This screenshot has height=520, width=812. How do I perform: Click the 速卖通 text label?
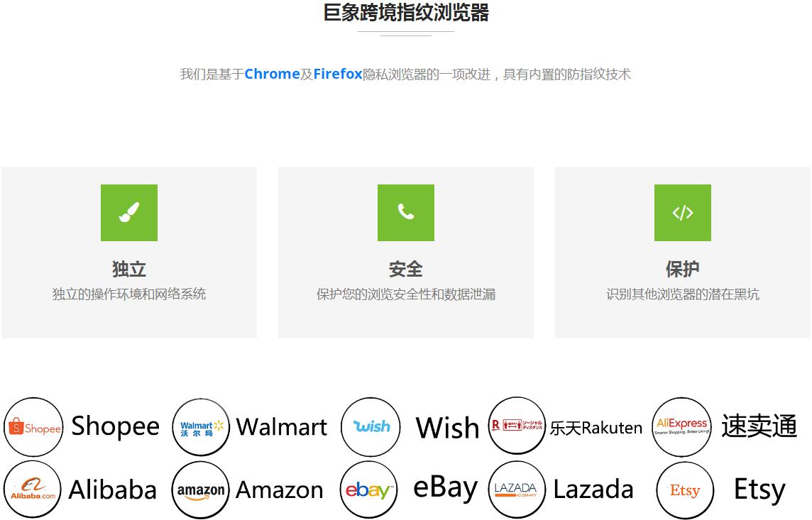point(759,426)
